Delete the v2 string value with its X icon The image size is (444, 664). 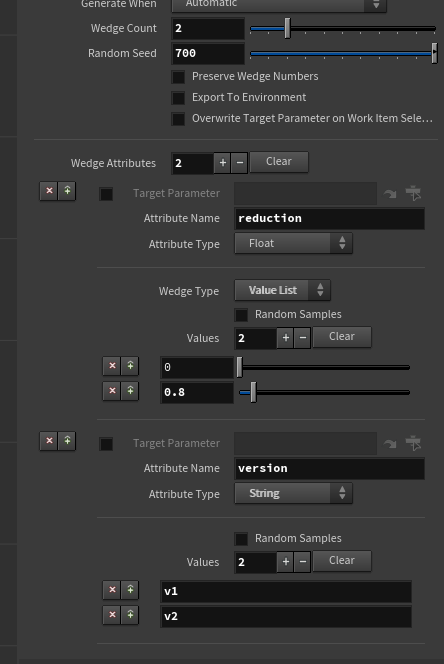pos(112,615)
